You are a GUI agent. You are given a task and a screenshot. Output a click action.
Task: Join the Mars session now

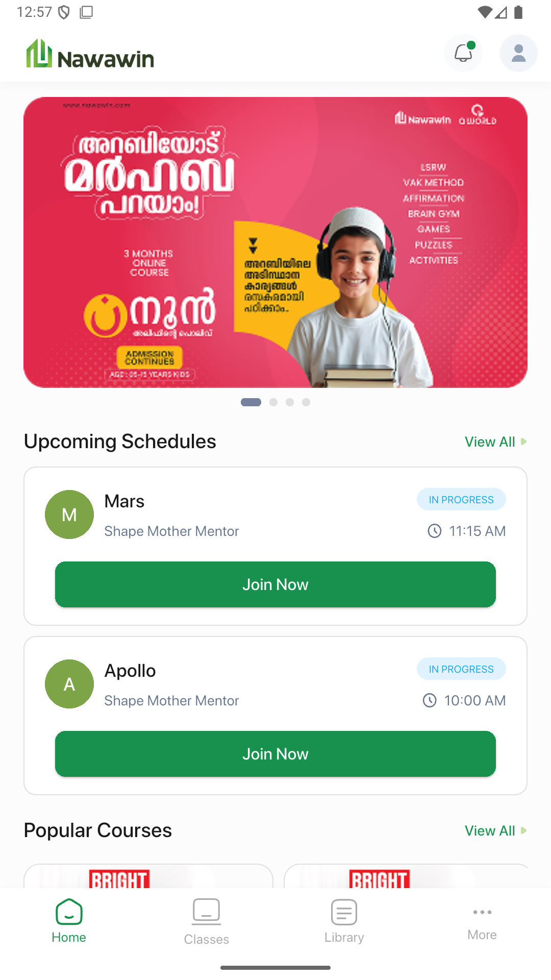point(275,584)
